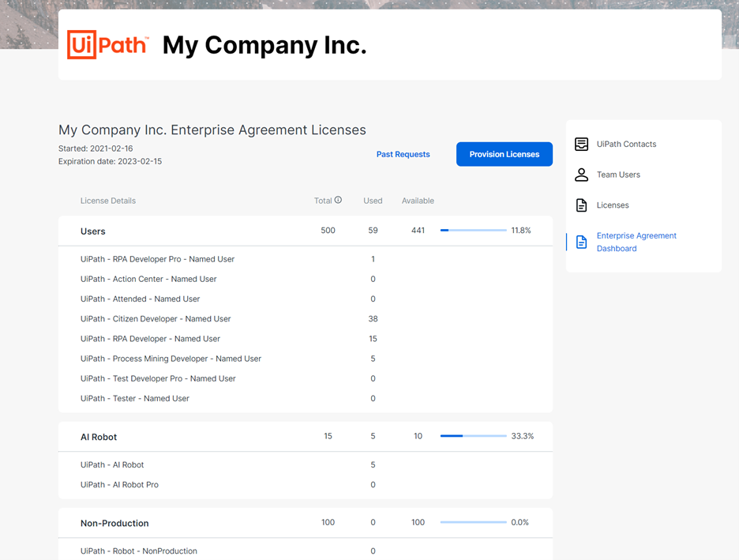Click the Started: 2021-02-16 text
This screenshot has width=739, height=560.
96,148
